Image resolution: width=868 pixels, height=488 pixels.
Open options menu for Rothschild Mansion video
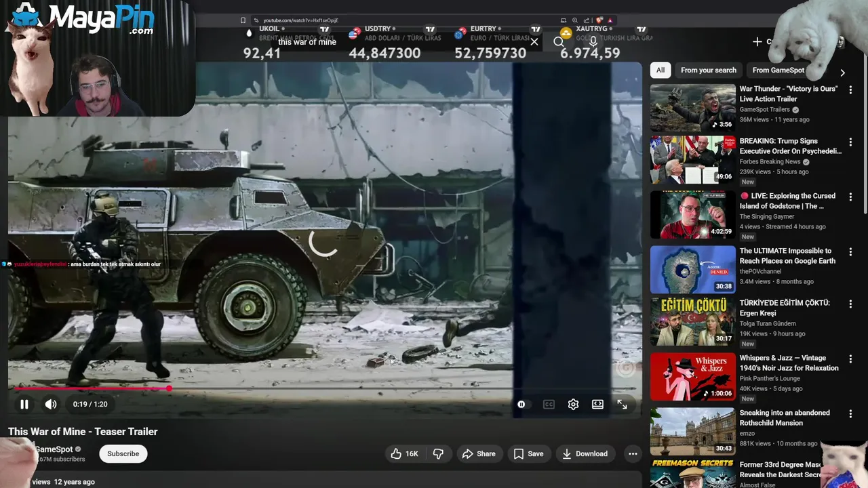pos(850,414)
